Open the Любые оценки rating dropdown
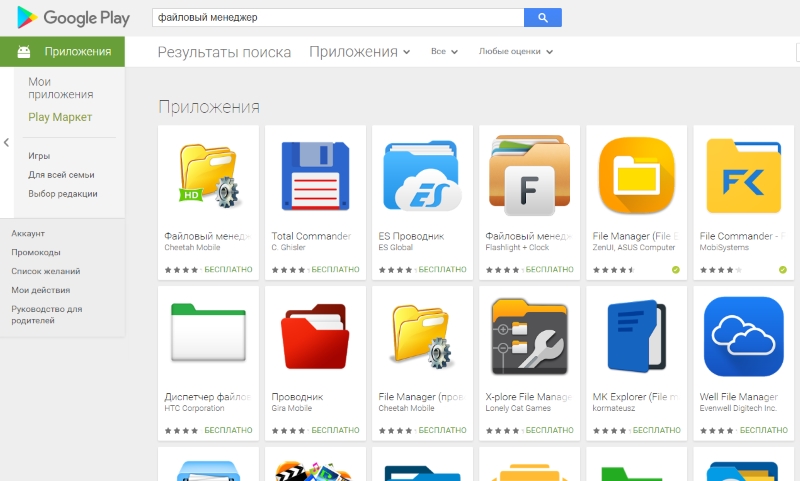Viewport: 800px width, 481px height. [515, 52]
